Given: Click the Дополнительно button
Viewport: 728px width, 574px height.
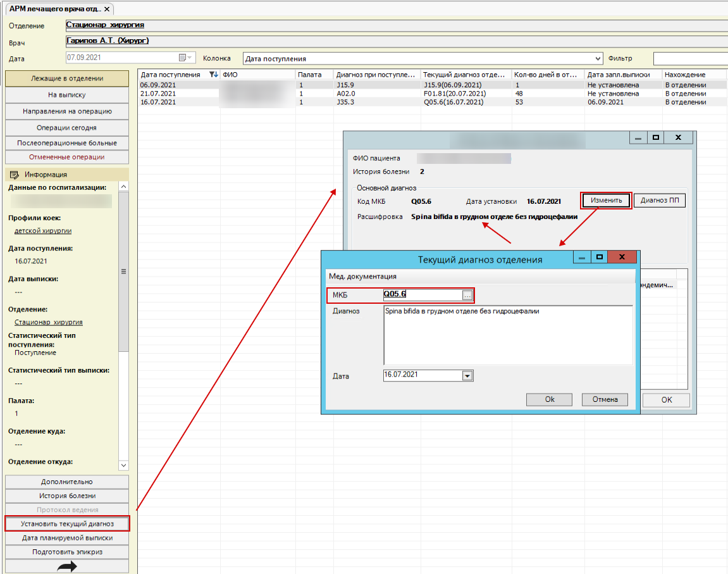Looking at the screenshot, I should 67,482.
